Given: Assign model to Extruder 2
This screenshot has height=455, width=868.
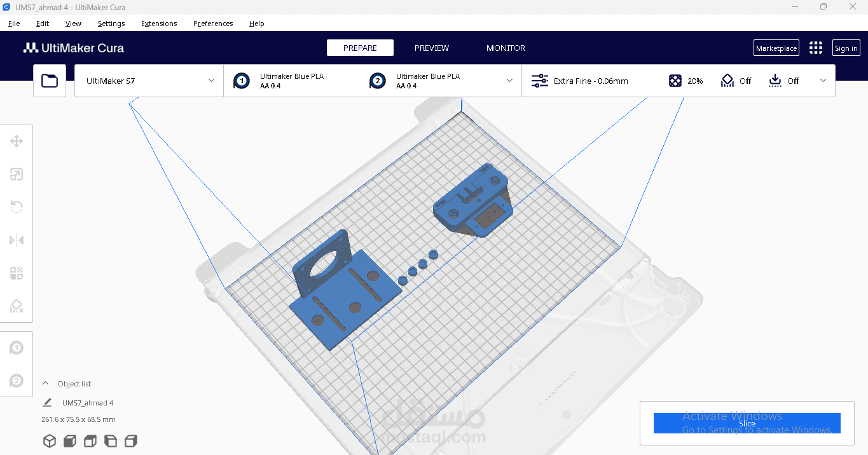Looking at the screenshot, I should [x=17, y=381].
